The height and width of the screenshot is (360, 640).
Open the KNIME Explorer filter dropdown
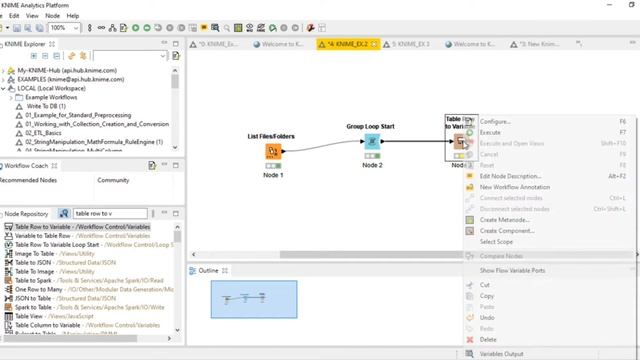pos(162,56)
